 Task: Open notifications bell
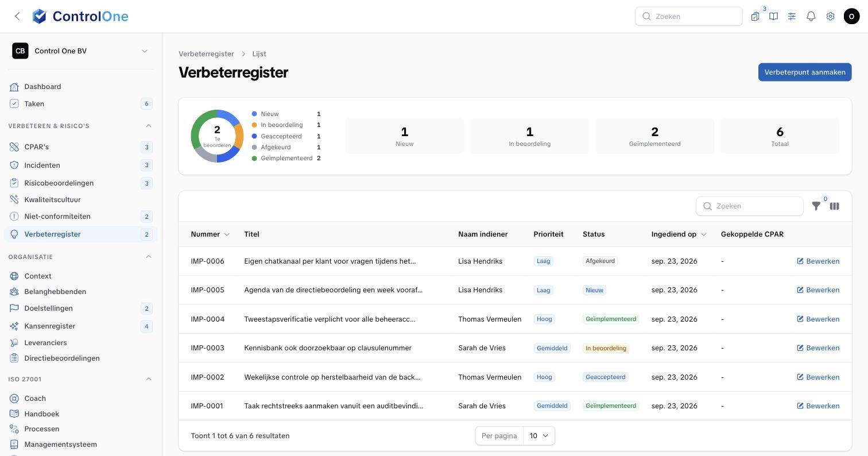click(x=811, y=17)
